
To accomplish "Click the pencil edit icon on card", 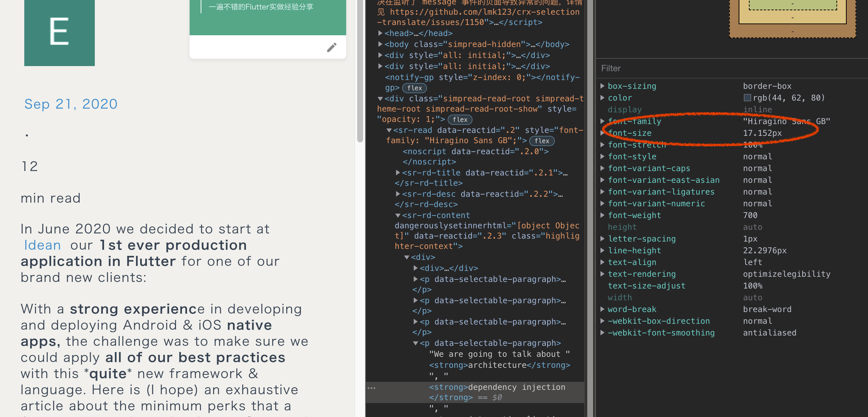I will coord(331,47).
